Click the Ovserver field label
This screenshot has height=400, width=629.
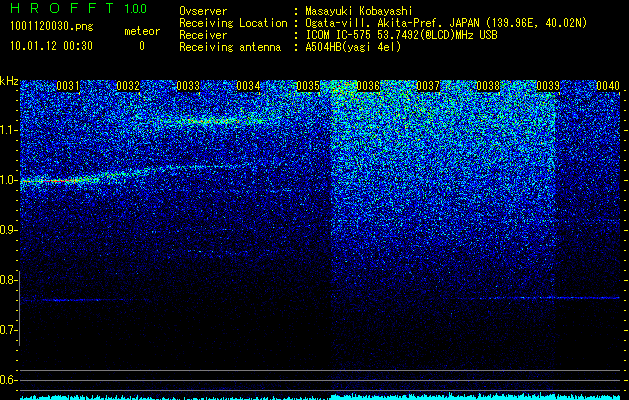(x=203, y=11)
